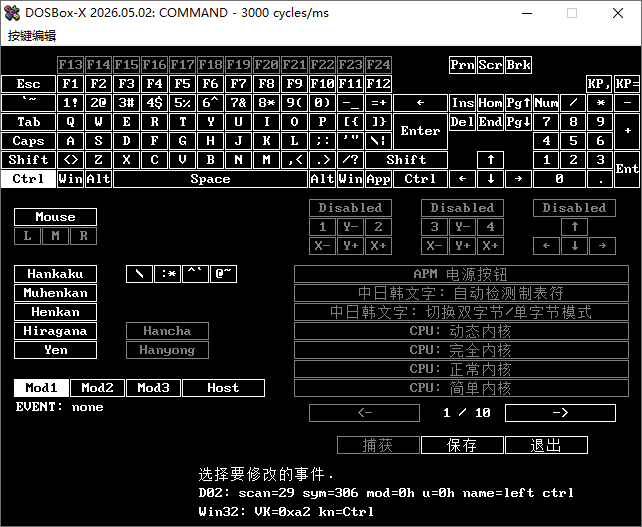Select the highlighted left Ctrl key
642x527 pixels.
coord(28,179)
